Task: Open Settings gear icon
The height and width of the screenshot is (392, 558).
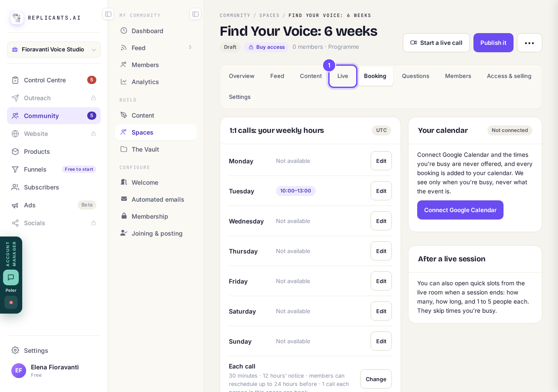Action: pos(15,350)
